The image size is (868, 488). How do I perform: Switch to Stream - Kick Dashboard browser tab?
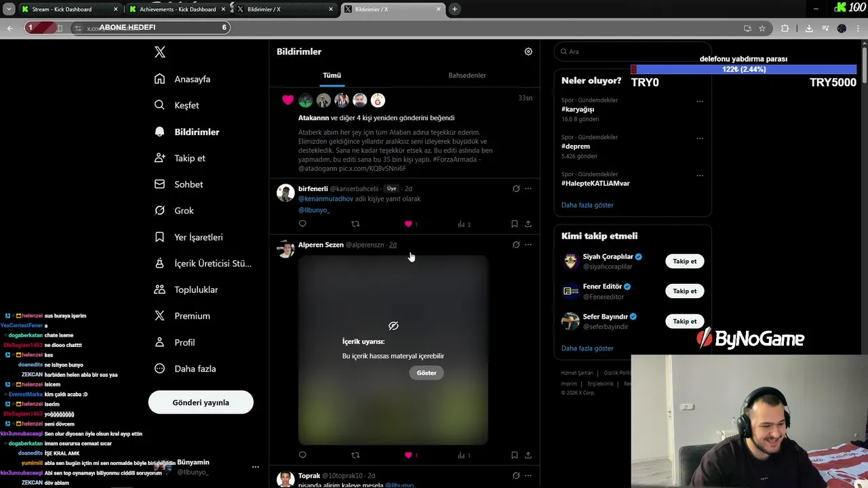[x=68, y=9]
